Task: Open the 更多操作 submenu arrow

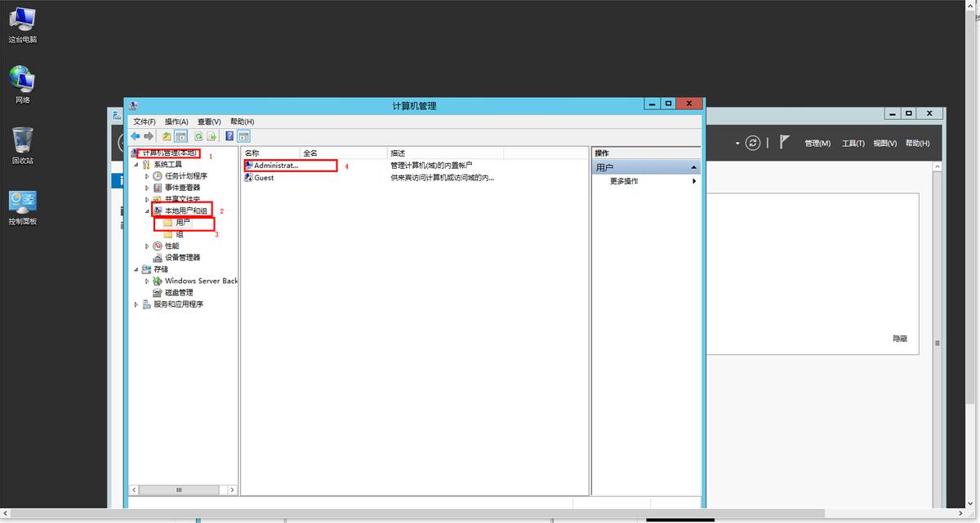Action: 695,181
